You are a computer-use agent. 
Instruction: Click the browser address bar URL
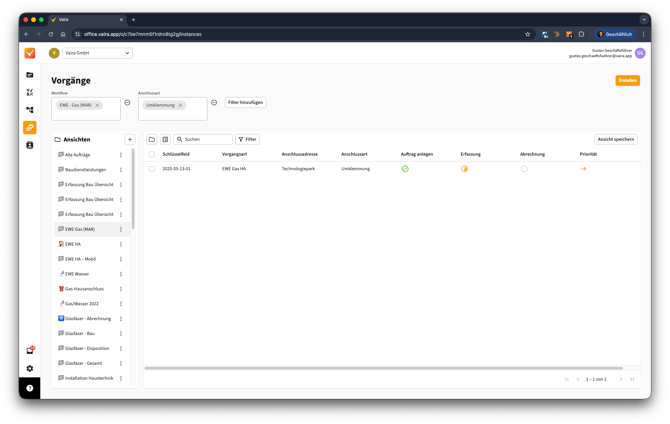tap(142, 34)
